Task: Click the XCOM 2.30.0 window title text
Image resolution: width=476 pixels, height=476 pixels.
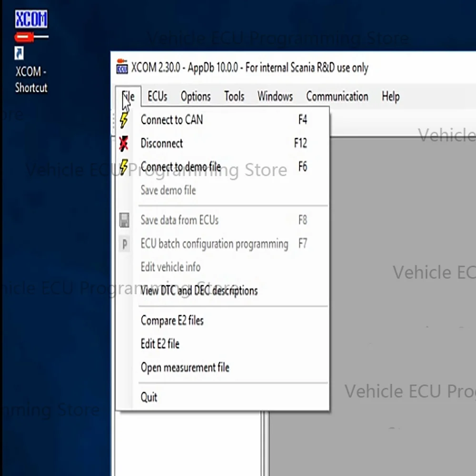Action: click(x=249, y=68)
